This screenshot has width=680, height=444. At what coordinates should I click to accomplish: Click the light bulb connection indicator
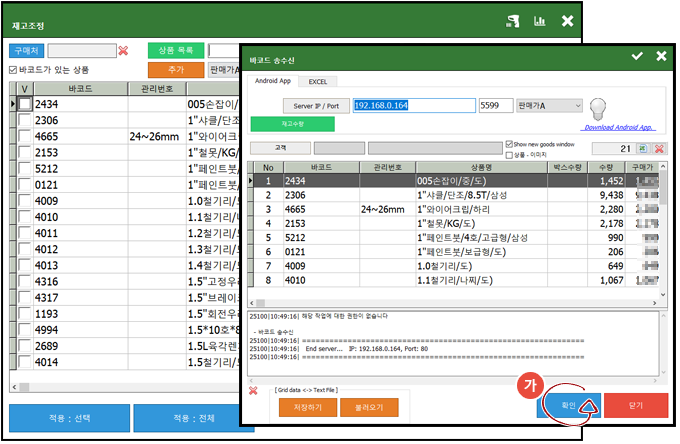pos(598,108)
